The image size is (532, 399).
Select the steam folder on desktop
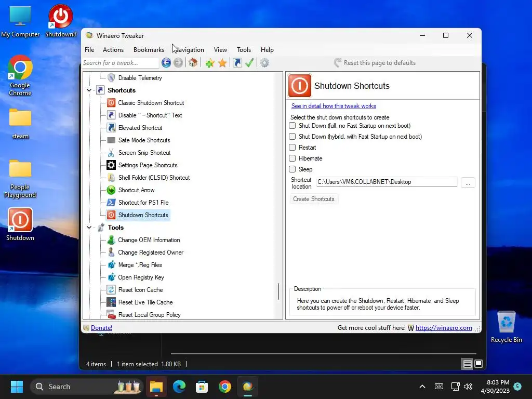20,124
